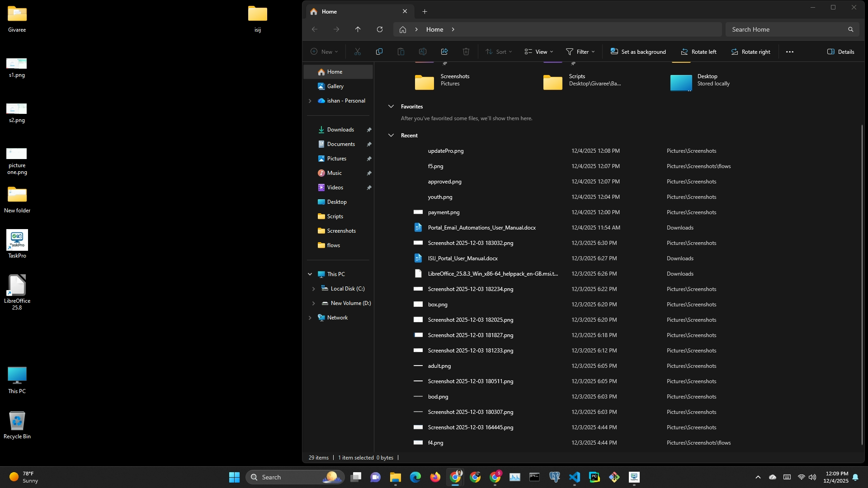This screenshot has height=488, width=868.
Task: Add a new tab with plus button
Action: coord(425,12)
